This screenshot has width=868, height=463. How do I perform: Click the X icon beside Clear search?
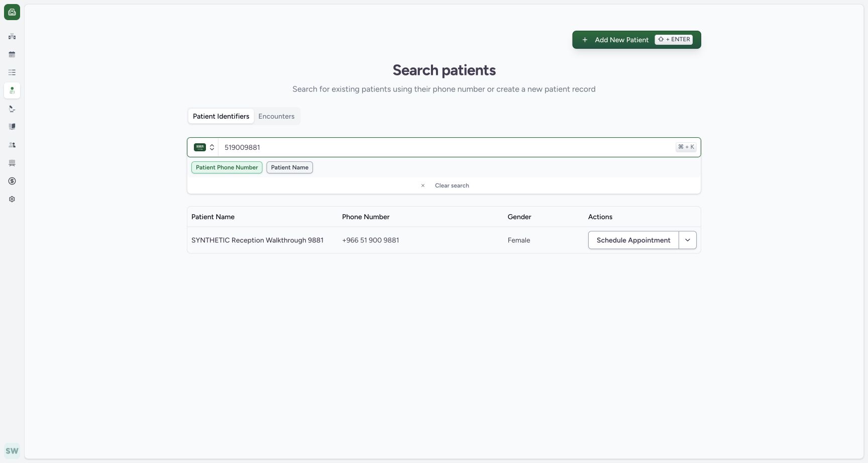click(423, 186)
